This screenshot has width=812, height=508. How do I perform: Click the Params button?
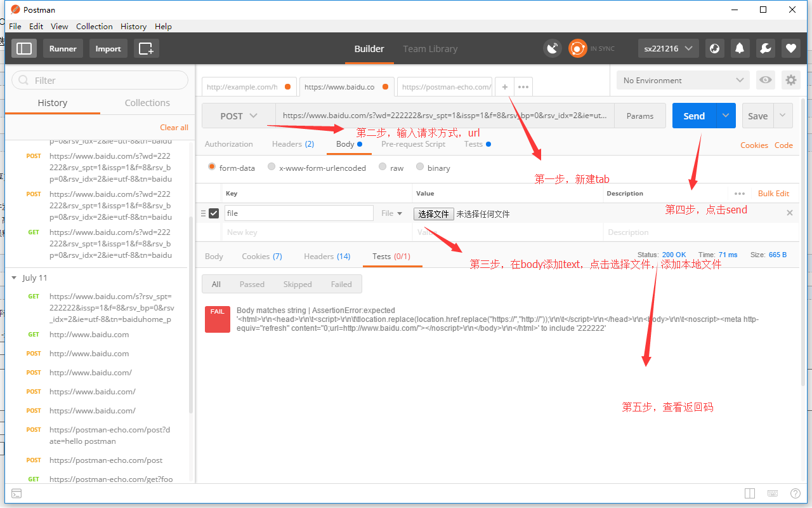(640, 116)
